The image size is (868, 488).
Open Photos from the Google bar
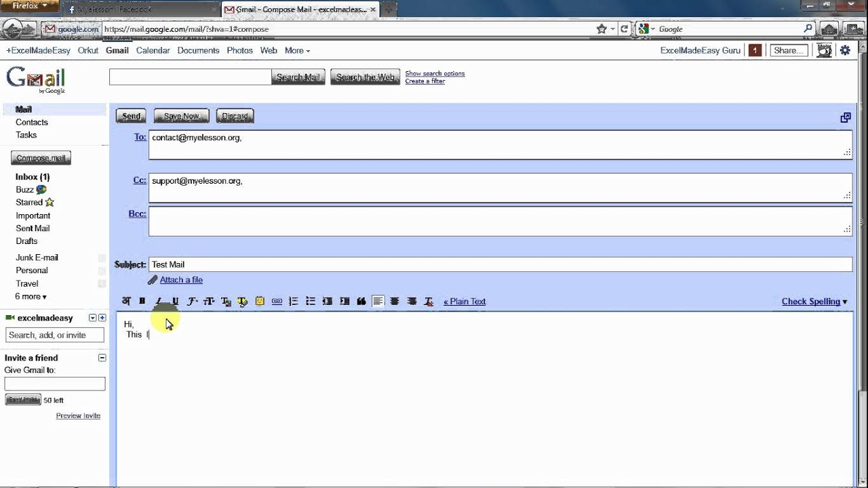[239, 50]
